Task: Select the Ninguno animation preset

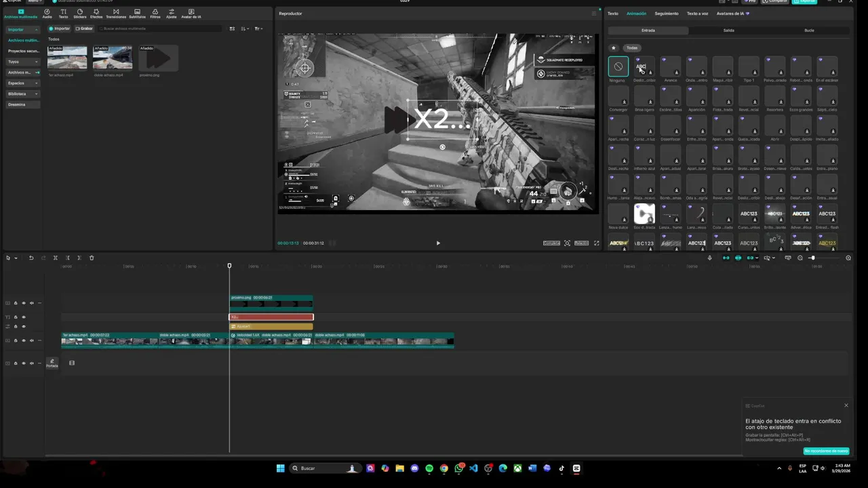Action: (x=618, y=66)
